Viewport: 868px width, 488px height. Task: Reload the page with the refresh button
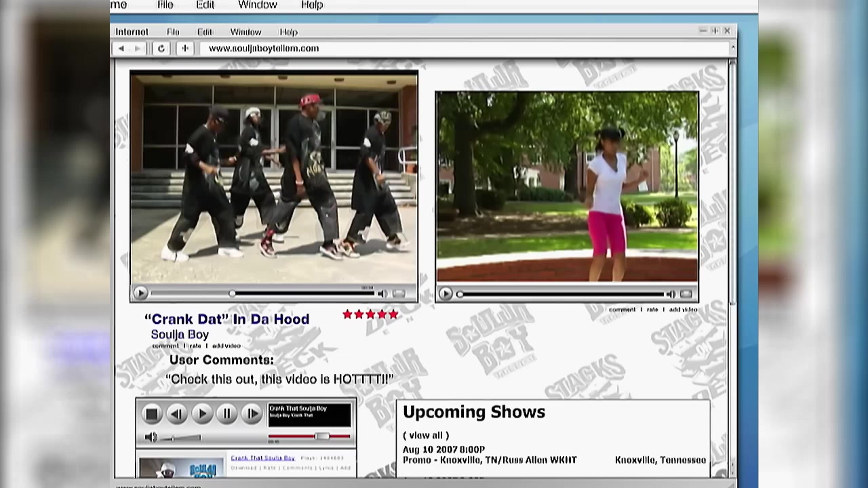pos(161,49)
